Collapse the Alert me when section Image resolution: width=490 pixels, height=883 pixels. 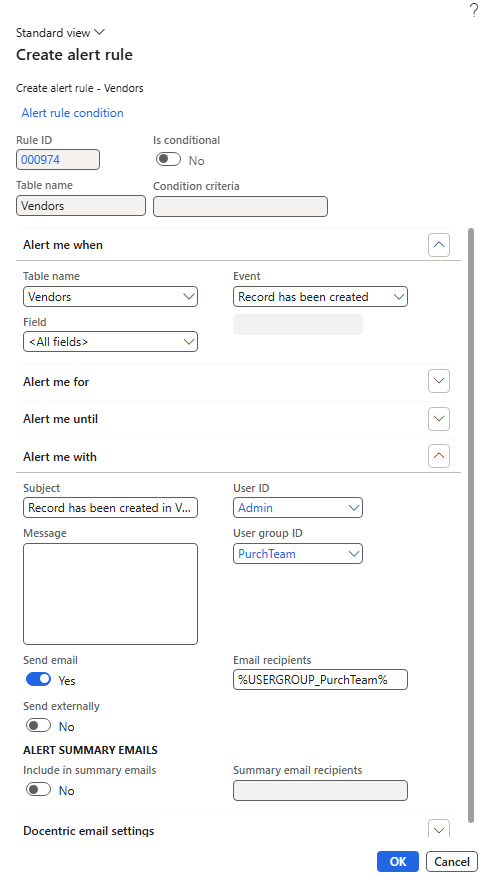click(x=439, y=245)
